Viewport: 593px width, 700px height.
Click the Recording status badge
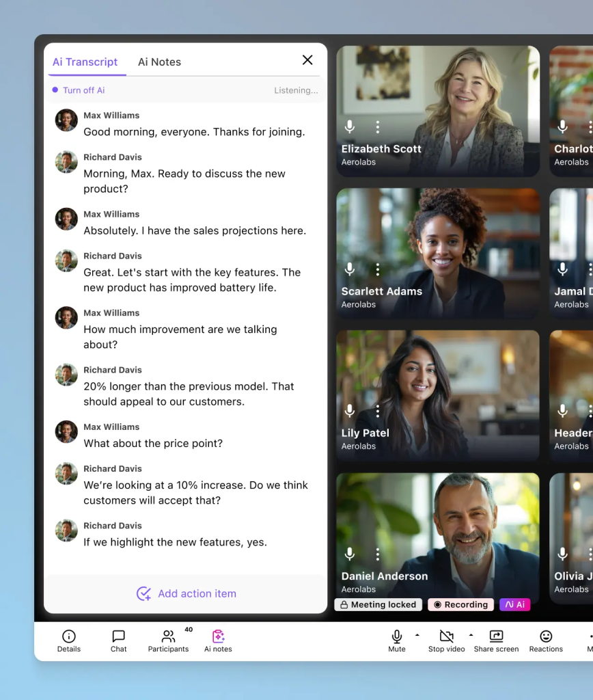tap(461, 604)
